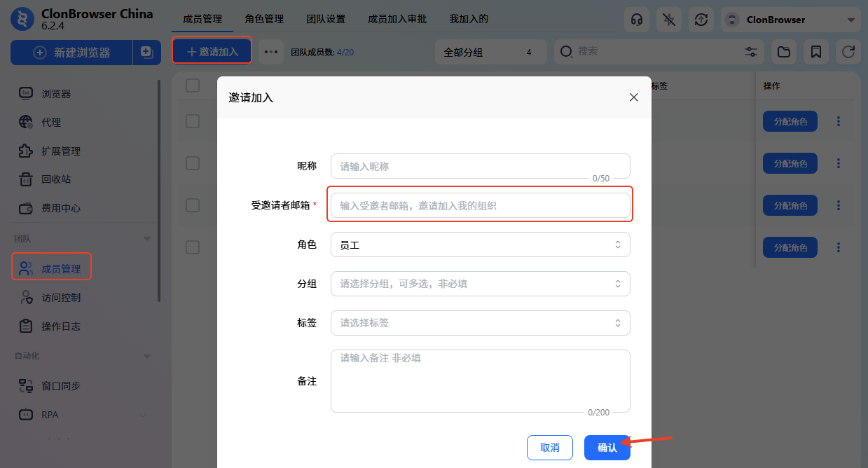The width and height of the screenshot is (868, 468).
Task: Toggle the first row checkbox in member list
Action: click(193, 121)
